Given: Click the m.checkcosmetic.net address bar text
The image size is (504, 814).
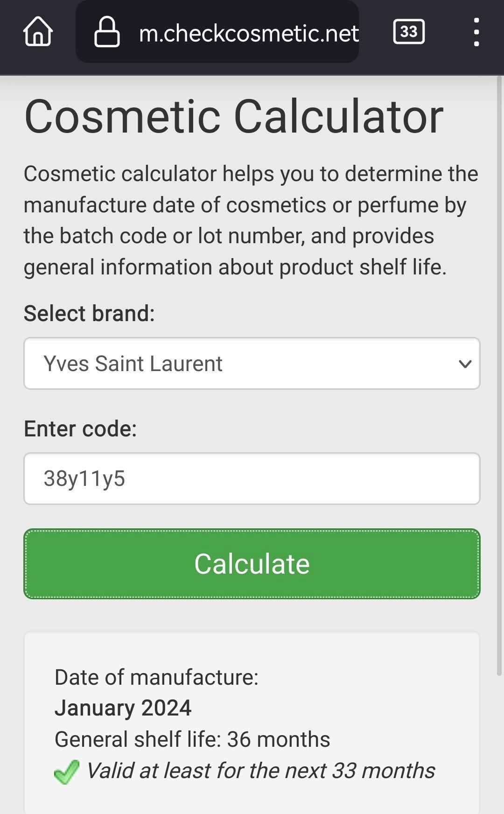Looking at the screenshot, I should (x=249, y=33).
